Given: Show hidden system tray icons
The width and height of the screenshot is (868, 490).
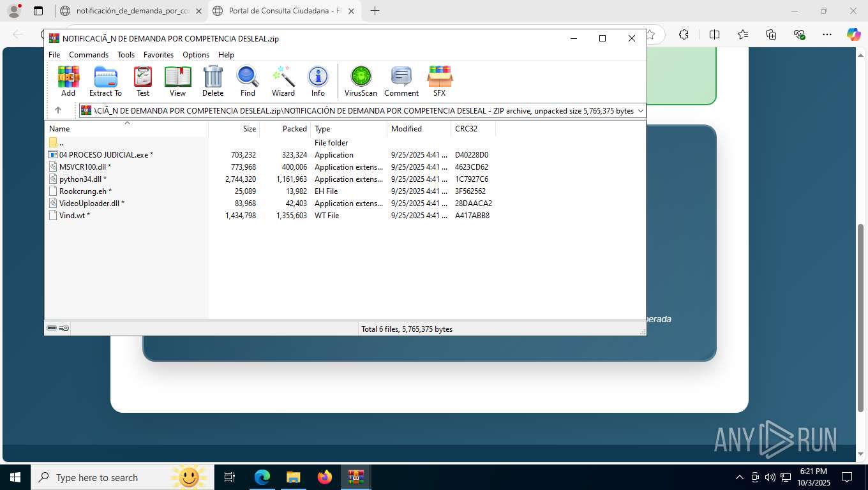Looking at the screenshot, I should [740, 477].
